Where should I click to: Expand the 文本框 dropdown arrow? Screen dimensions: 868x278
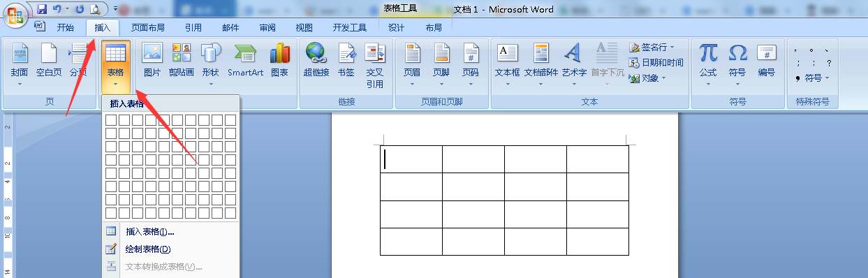(x=508, y=85)
